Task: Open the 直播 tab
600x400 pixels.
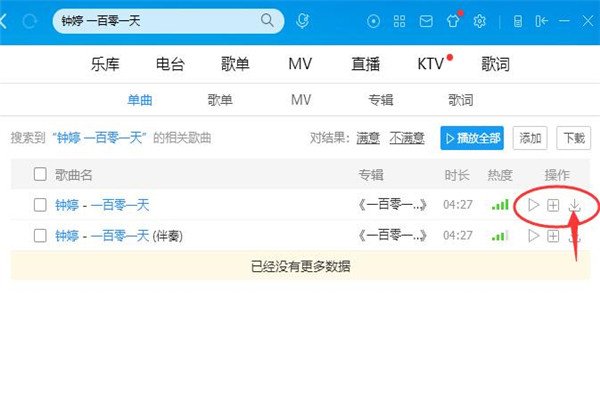Action: 365,64
